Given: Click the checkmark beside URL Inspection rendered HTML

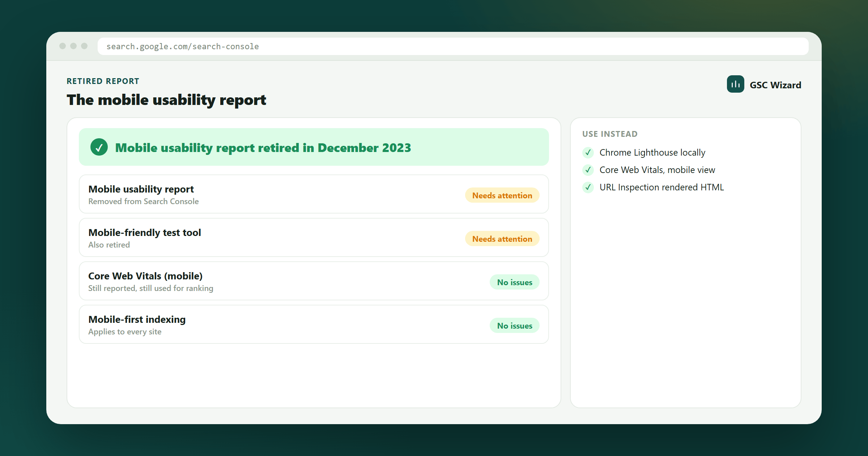Looking at the screenshot, I should 588,187.
